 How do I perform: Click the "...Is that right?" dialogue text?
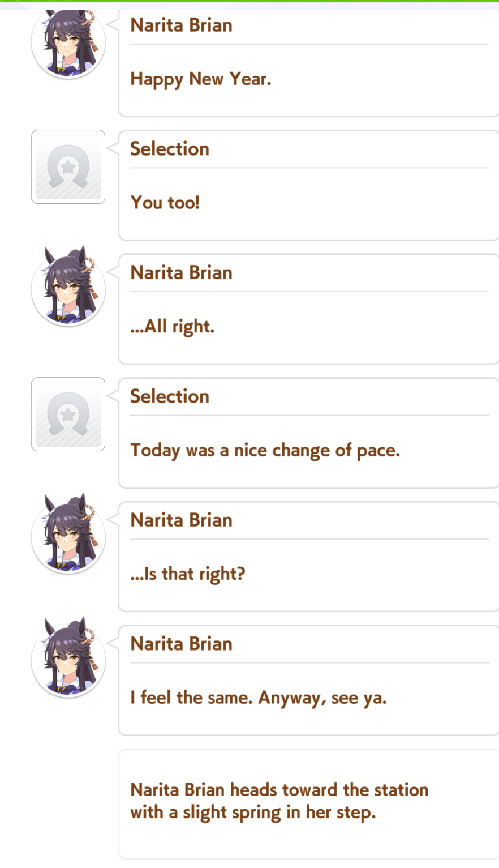(188, 574)
